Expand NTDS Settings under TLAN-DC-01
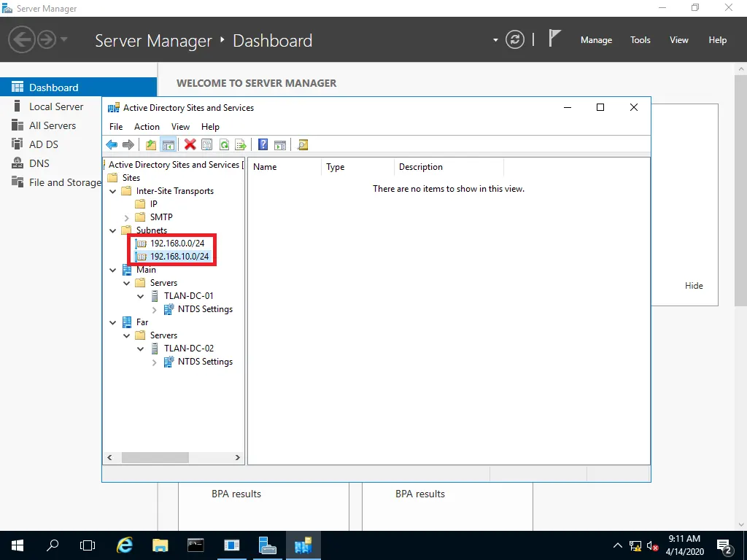The width and height of the screenshot is (747, 560). click(x=155, y=309)
